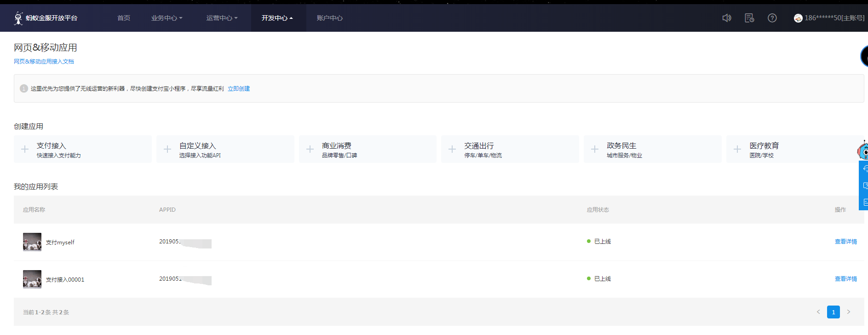
Task: Open the speaker announcements icon
Action: (x=727, y=18)
